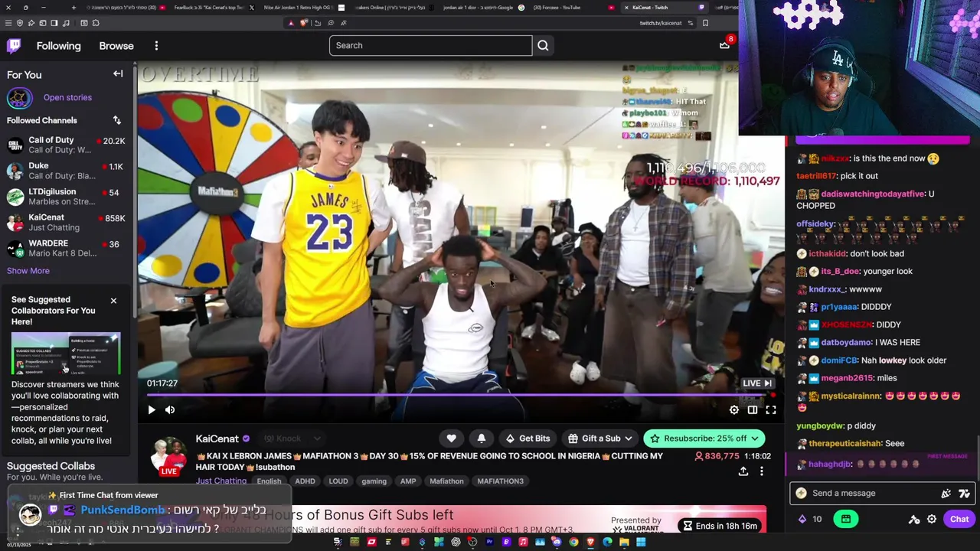Image resolution: width=980 pixels, height=551 pixels.
Task: Open the moderation tool icon with the clock
Action: (914, 520)
